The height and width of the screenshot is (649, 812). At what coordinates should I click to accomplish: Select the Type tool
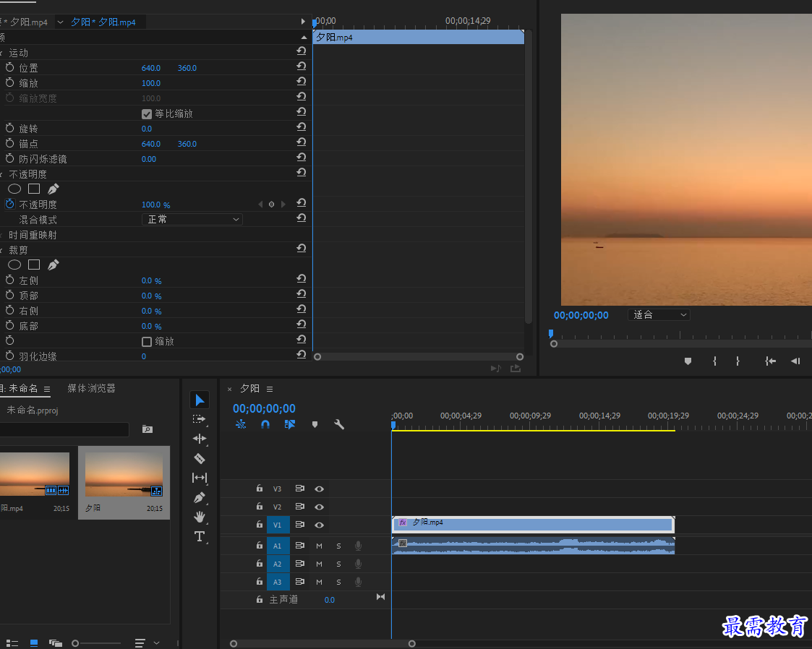[200, 536]
